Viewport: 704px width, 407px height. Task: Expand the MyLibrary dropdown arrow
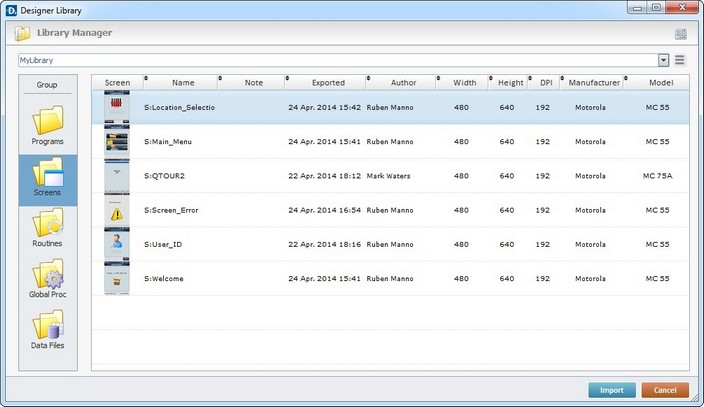point(663,60)
